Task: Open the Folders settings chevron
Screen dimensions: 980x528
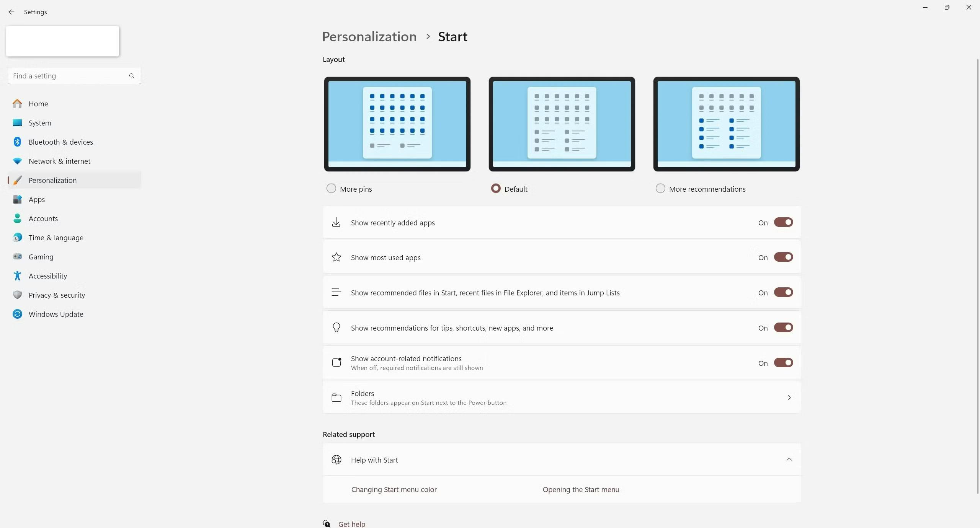Action: pyautogui.click(x=789, y=398)
